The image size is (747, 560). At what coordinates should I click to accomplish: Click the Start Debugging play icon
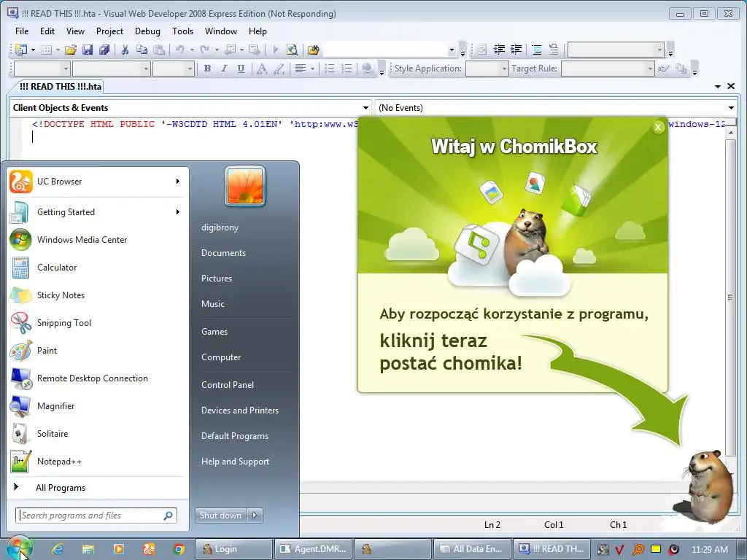(275, 50)
